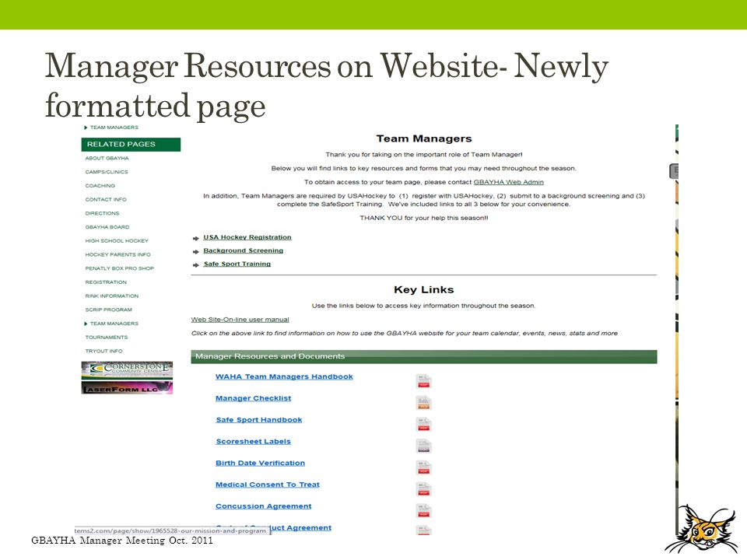This screenshot has width=747, height=560.
Task: Open PDF icon beside Medical Consent To Treat
Action: (x=423, y=489)
